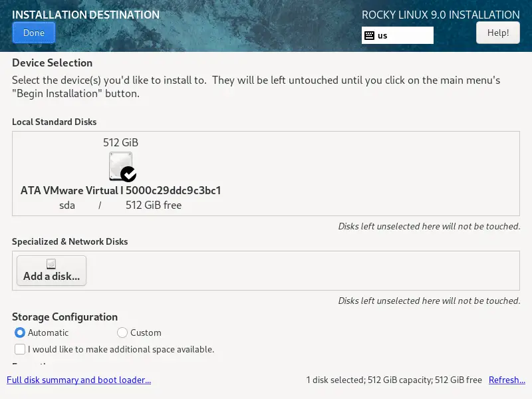Select the us keyboard layout indicator

[397, 35]
